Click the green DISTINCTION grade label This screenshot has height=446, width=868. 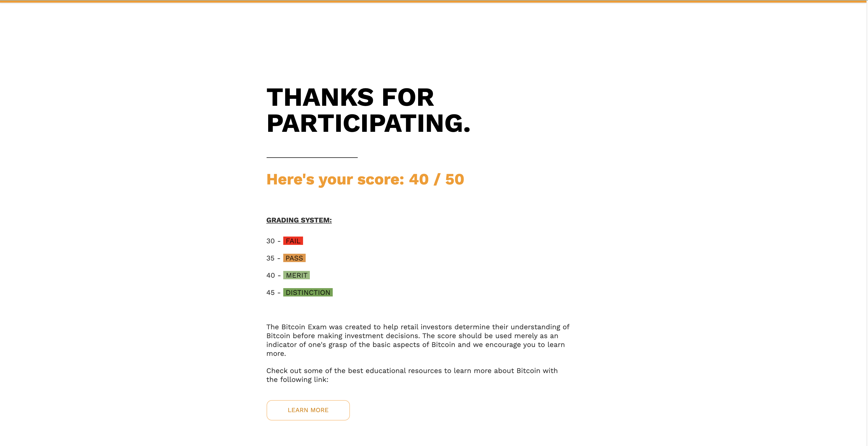[x=308, y=292]
